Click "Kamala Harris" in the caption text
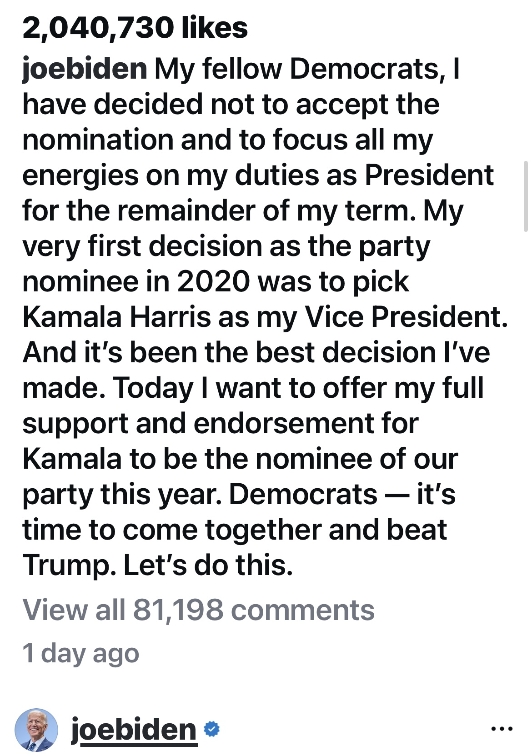532x756 pixels. tap(117, 317)
